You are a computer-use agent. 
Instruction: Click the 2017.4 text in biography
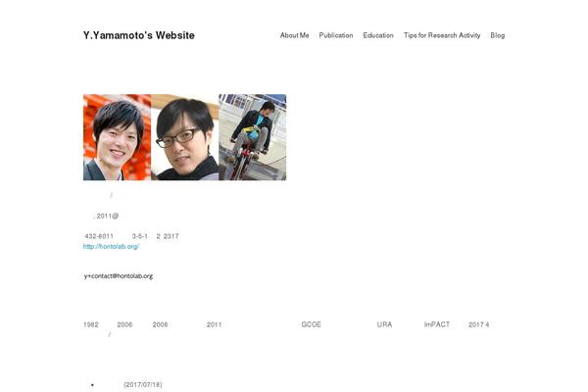[479, 324]
